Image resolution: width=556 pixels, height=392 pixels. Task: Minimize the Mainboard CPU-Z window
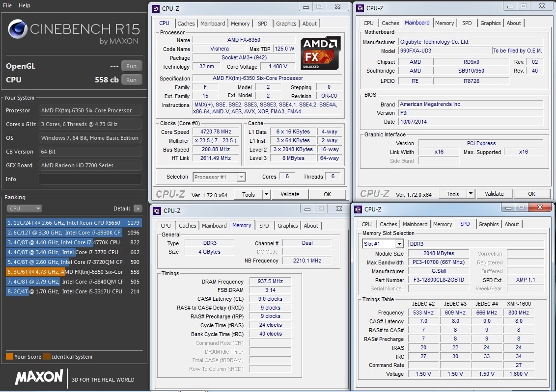pos(510,7)
